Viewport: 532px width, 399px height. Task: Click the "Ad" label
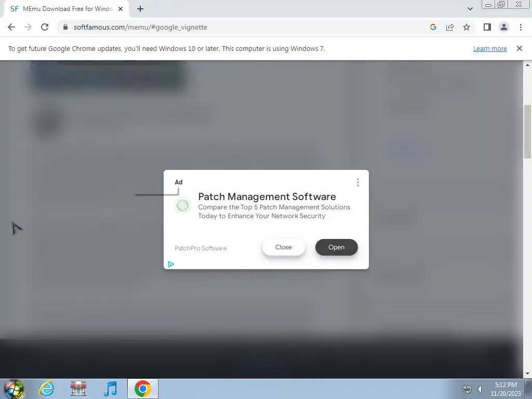179,182
